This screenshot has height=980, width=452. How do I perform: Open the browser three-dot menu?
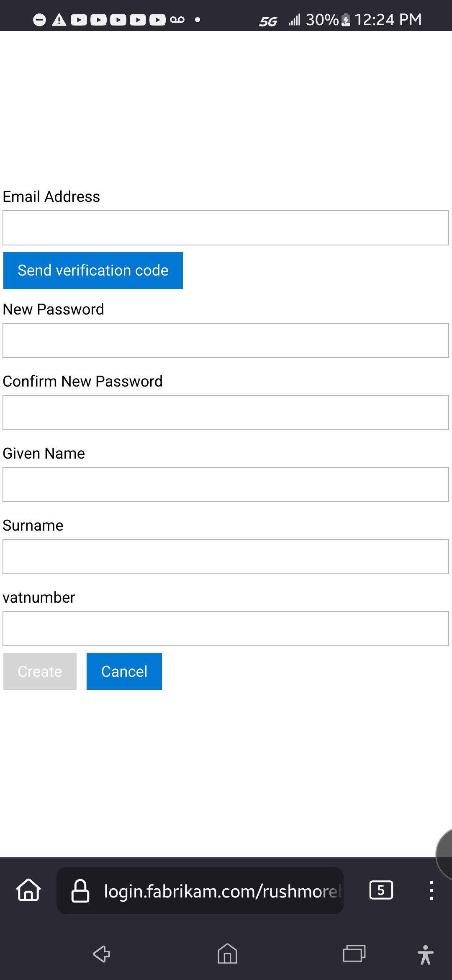click(431, 890)
